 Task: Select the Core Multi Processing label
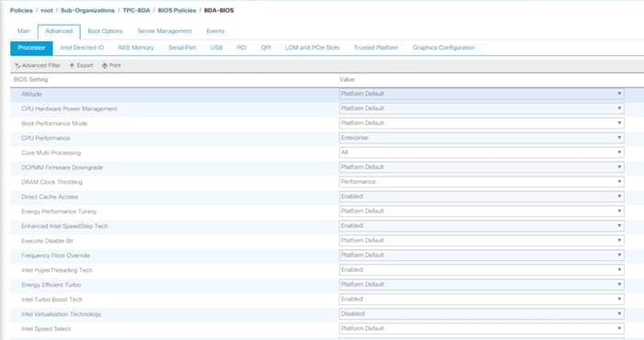tap(51, 153)
